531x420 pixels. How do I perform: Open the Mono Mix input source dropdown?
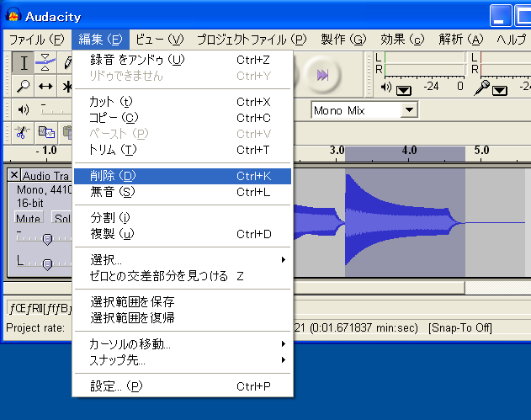[409, 109]
